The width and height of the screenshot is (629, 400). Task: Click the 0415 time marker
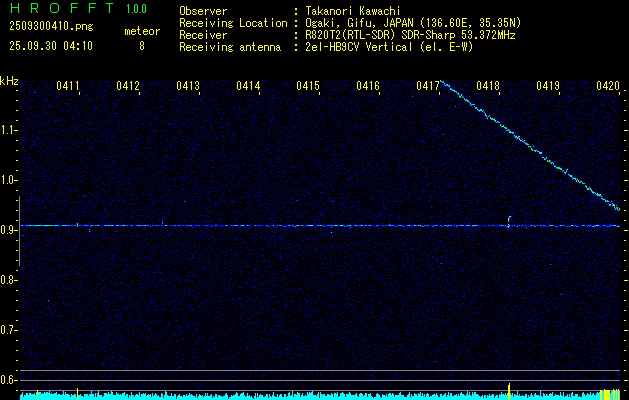(308, 87)
